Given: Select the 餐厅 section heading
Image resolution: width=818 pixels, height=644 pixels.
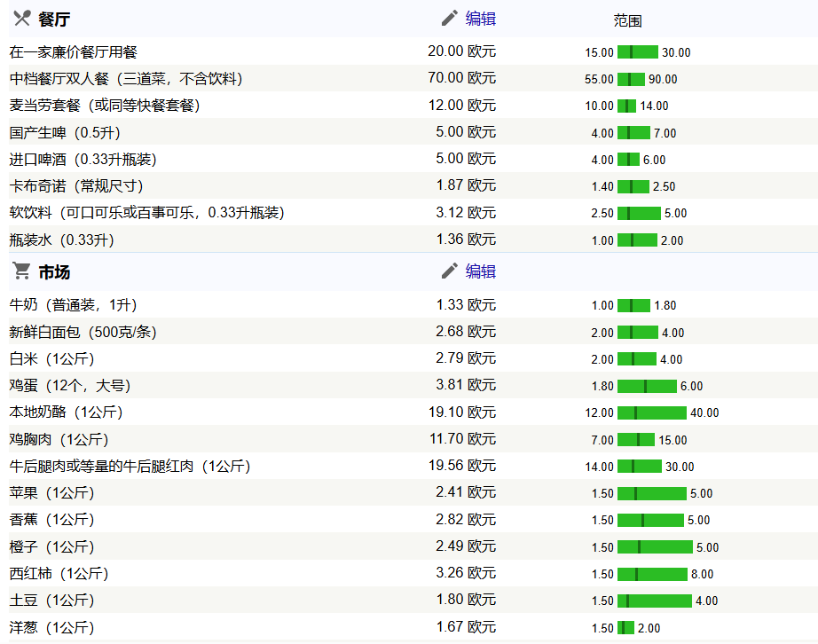Looking at the screenshot, I should [x=54, y=20].
